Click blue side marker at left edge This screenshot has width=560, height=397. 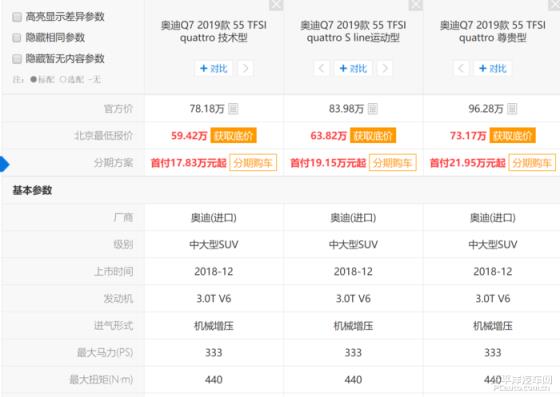point(4,164)
